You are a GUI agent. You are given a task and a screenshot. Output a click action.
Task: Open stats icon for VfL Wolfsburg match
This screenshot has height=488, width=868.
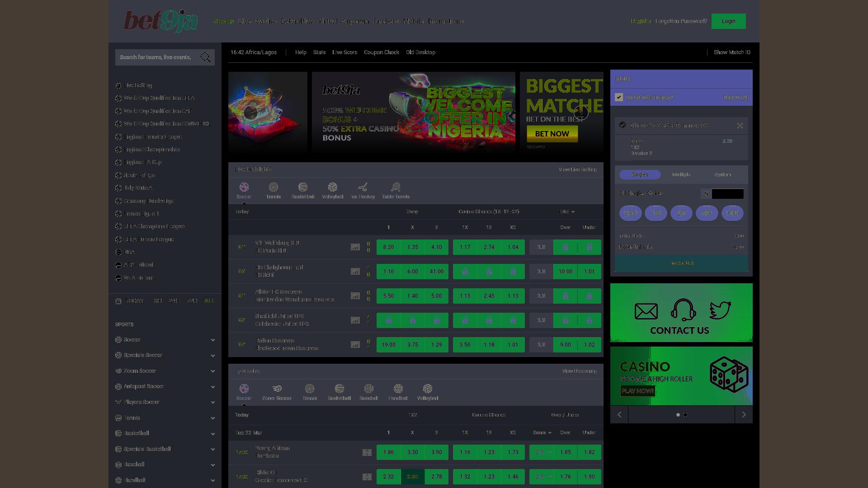[355, 247]
